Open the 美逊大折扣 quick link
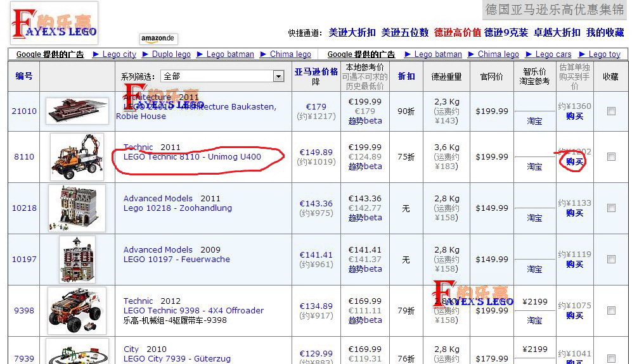The image size is (644, 364). pos(352,32)
